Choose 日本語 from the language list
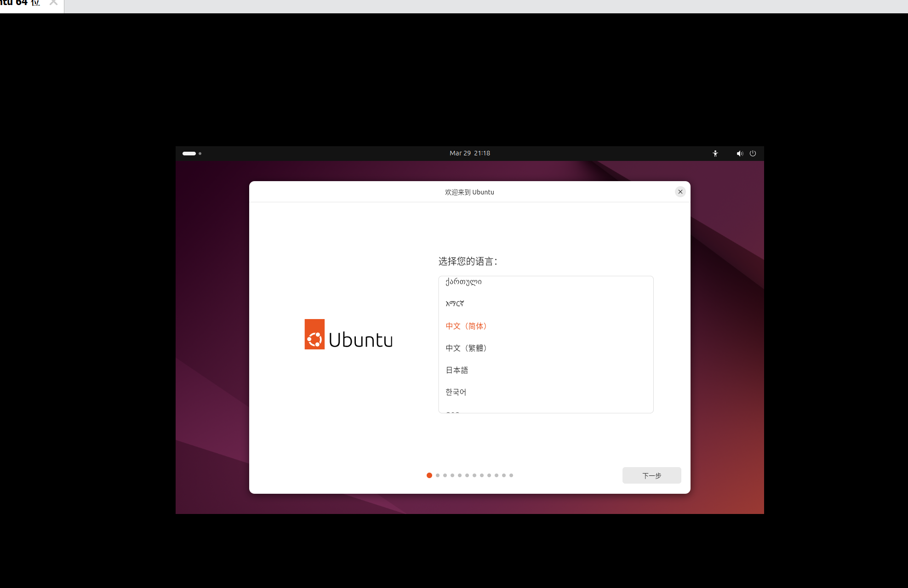Image resolution: width=908 pixels, height=588 pixels. 457,370
